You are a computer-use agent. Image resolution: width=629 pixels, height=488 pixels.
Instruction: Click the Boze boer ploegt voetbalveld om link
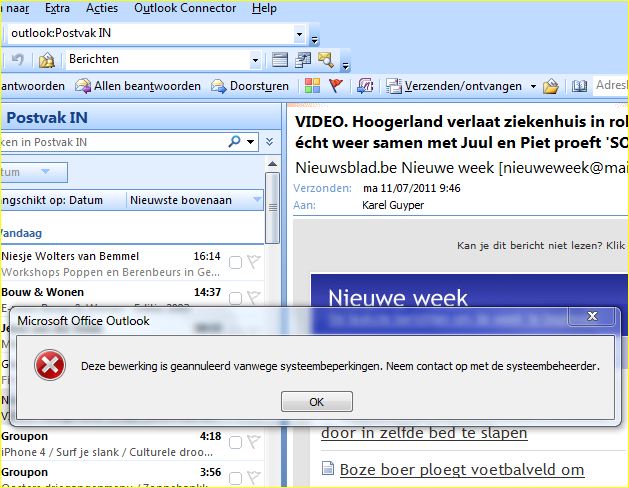pyautogui.click(x=462, y=470)
